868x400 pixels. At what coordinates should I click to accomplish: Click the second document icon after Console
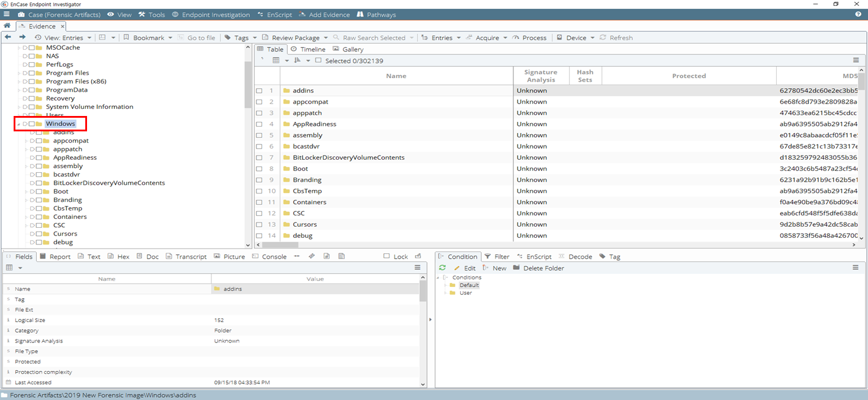coord(342,256)
